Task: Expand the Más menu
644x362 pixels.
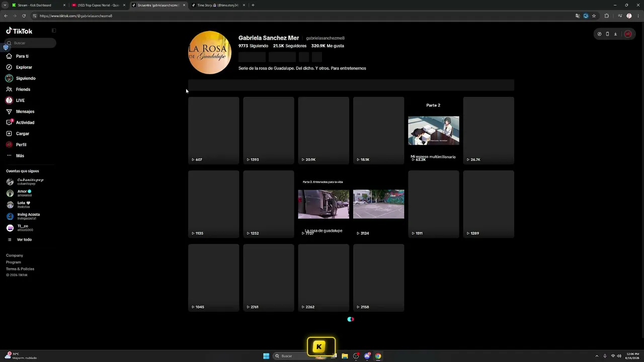Action: tap(15, 156)
